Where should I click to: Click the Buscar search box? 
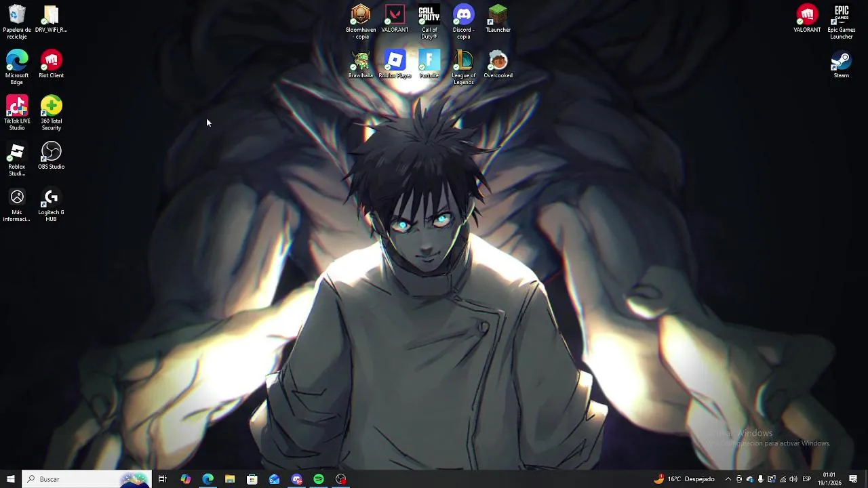point(87,479)
